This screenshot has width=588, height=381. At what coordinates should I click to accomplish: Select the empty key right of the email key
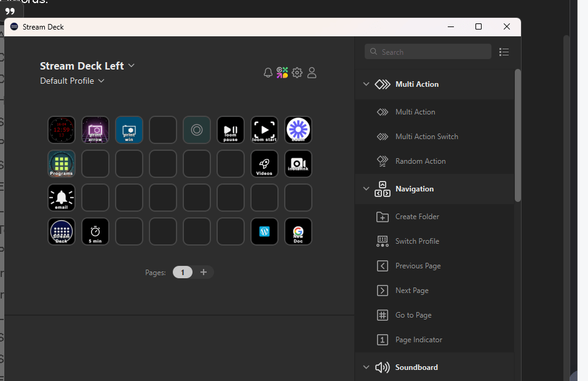coord(95,198)
